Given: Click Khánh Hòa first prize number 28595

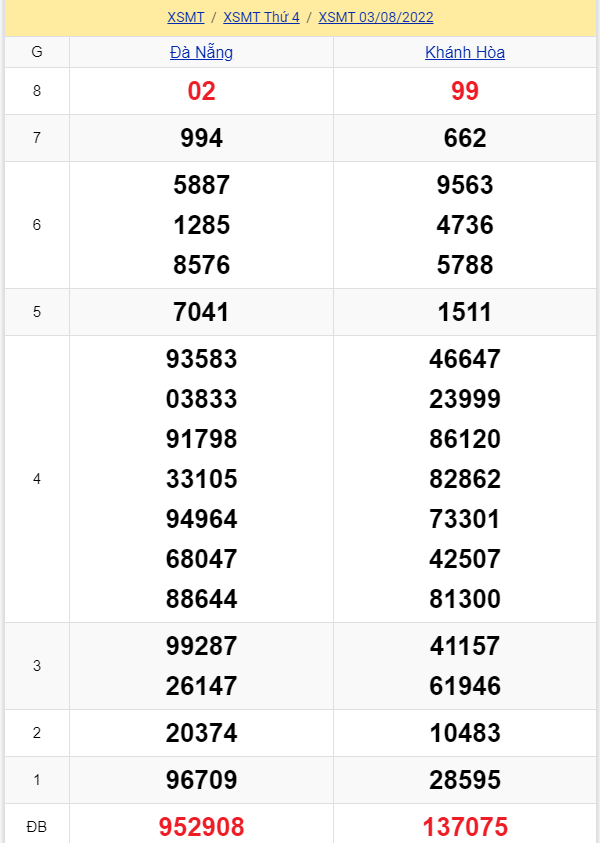Looking at the screenshot, I should point(465,780).
